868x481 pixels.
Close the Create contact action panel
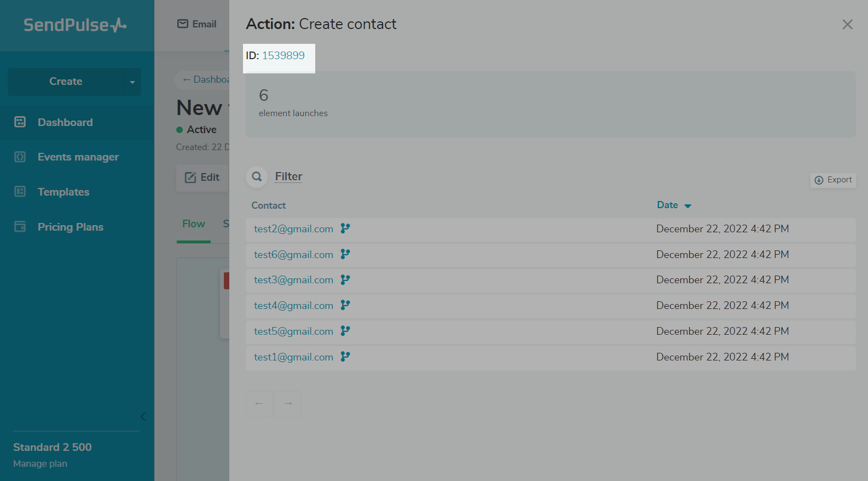(x=847, y=25)
